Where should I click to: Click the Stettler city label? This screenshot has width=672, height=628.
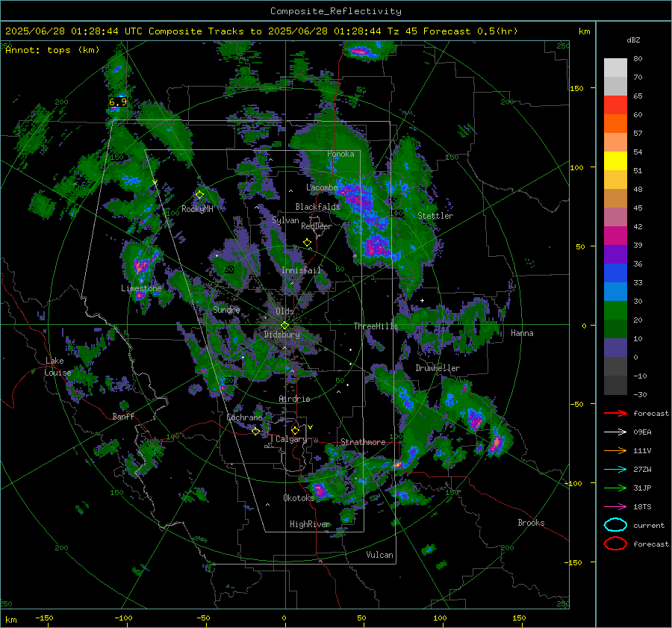(435, 216)
